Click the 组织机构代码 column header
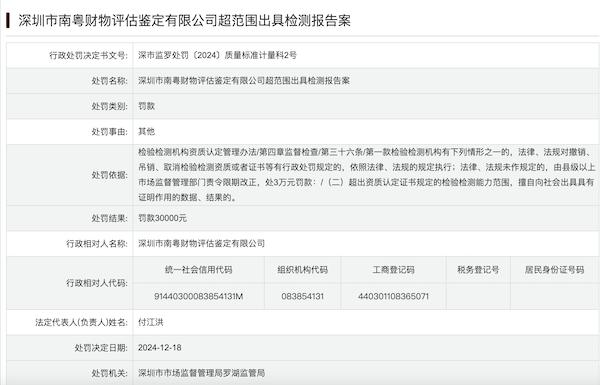The width and height of the screenshot is (600, 385). pos(303,270)
